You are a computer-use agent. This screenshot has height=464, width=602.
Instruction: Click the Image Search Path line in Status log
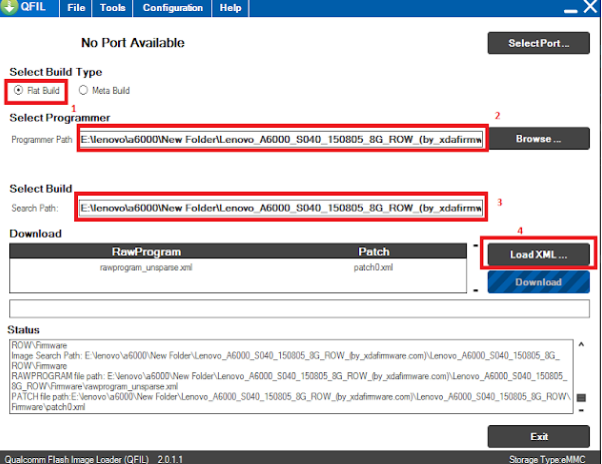tap(286, 361)
